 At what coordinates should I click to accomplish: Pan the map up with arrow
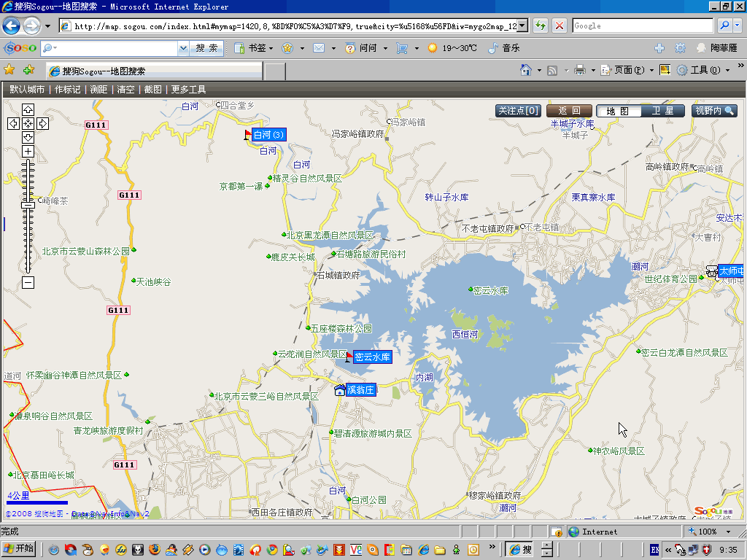28,109
